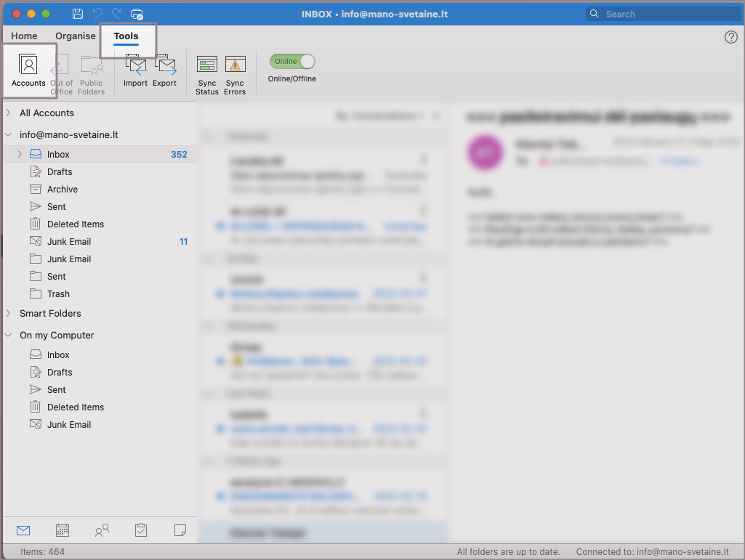This screenshot has height=560, width=745.
Task: Click the Import mail icon
Action: pyautogui.click(x=135, y=67)
